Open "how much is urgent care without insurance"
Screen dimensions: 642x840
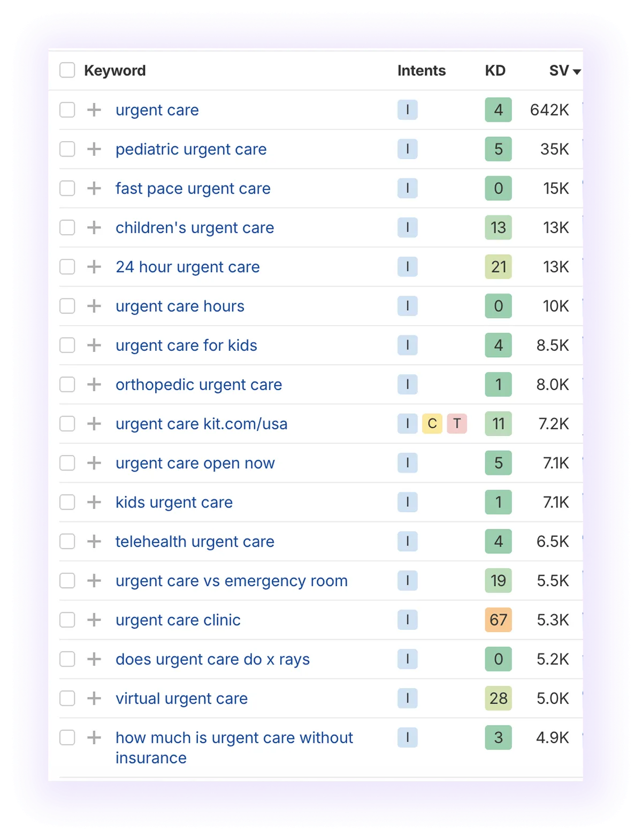(x=234, y=738)
